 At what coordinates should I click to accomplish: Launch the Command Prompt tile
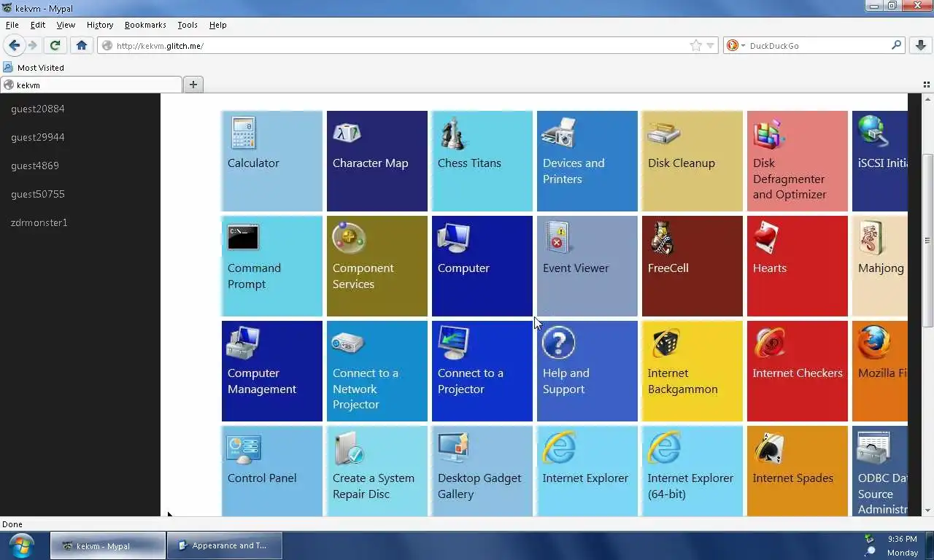point(271,266)
